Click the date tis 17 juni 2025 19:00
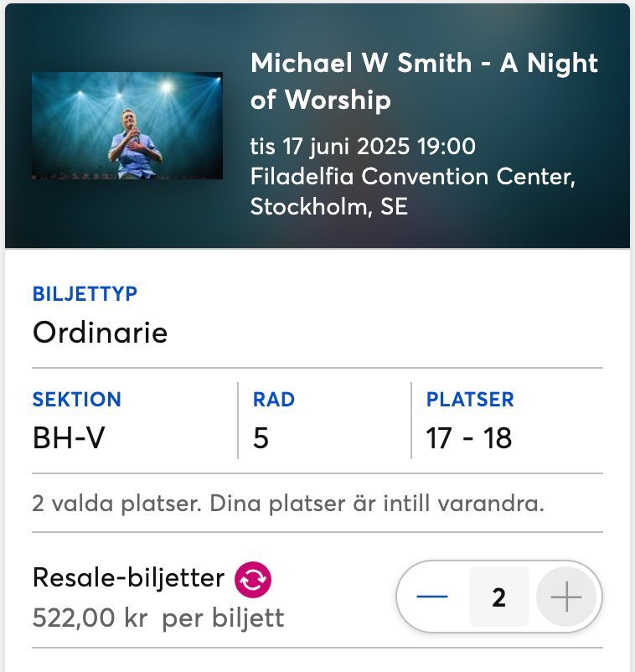This screenshot has width=635, height=672. (x=363, y=146)
